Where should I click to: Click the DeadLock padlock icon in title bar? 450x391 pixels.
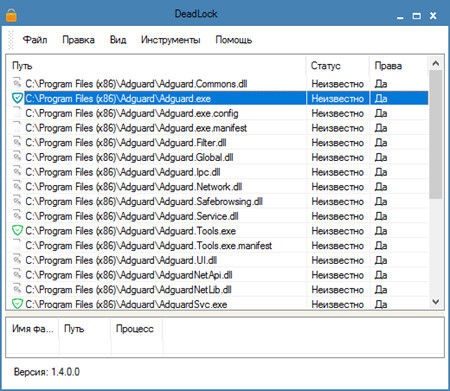click(x=11, y=15)
